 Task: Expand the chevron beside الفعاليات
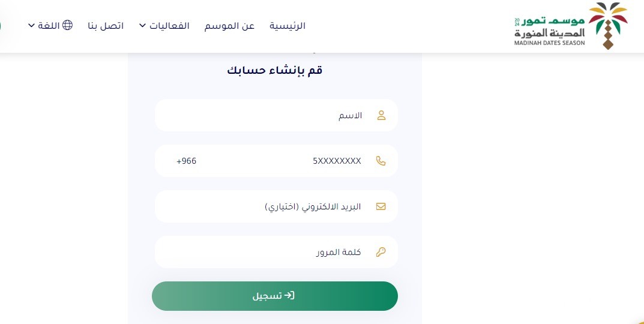tap(142, 25)
